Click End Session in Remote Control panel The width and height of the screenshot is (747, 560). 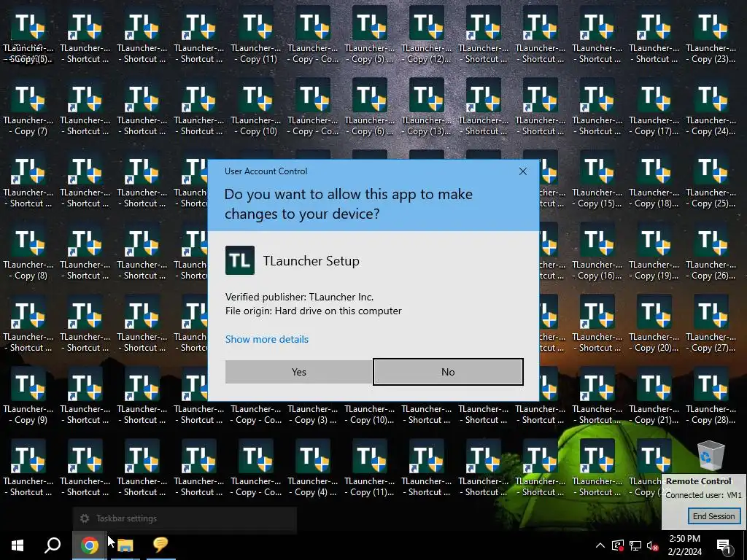coord(713,516)
